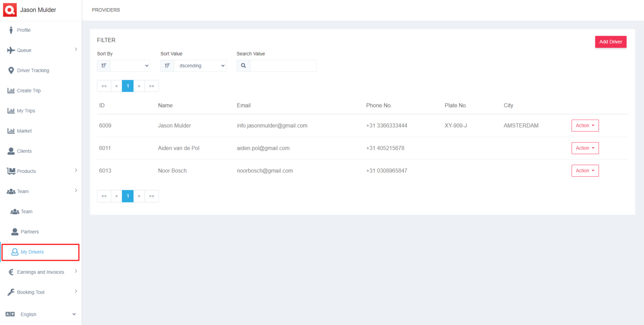Click the Booking Tool wrench icon

[x=11, y=292]
